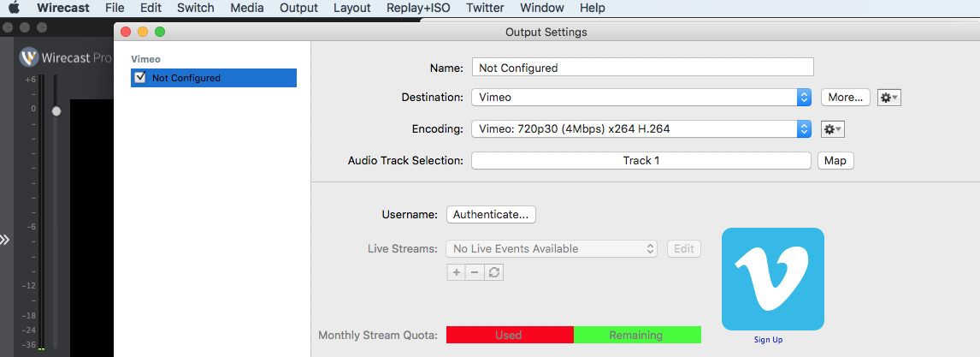Refresh the live streams list

pyautogui.click(x=494, y=272)
